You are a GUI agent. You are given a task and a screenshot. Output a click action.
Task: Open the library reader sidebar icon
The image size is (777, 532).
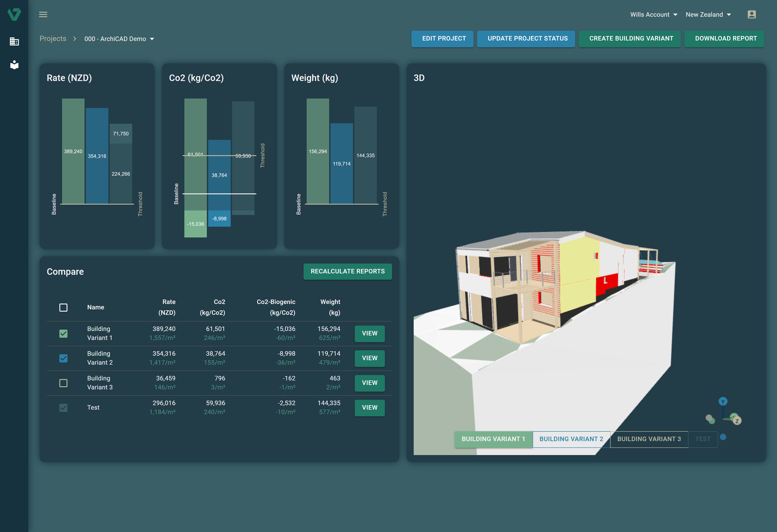point(14,65)
